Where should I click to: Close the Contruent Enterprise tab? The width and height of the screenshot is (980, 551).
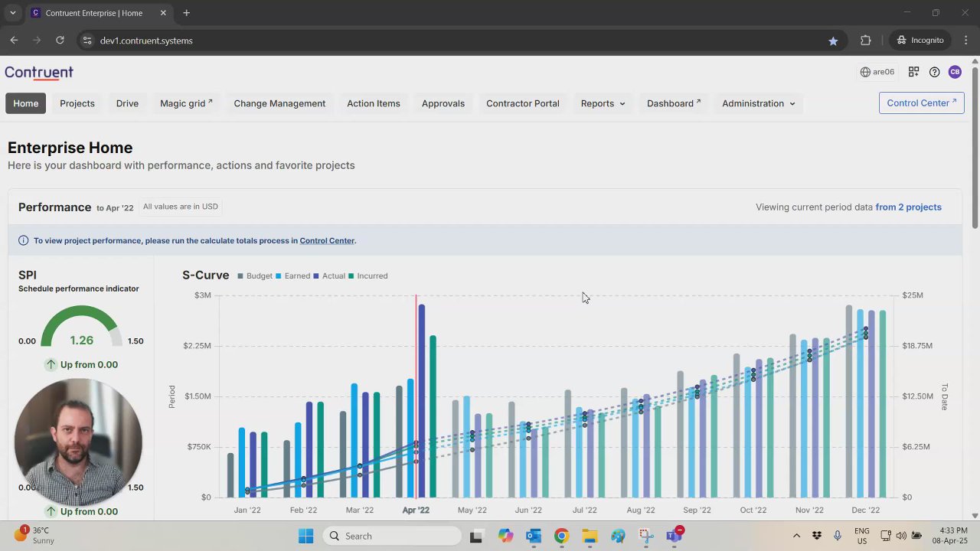(163, 13)
